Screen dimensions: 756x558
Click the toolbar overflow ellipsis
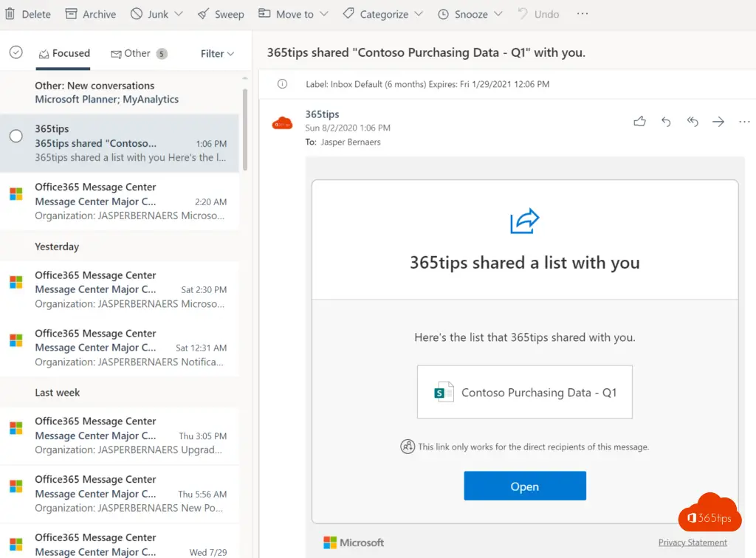(x=583, y=14)
